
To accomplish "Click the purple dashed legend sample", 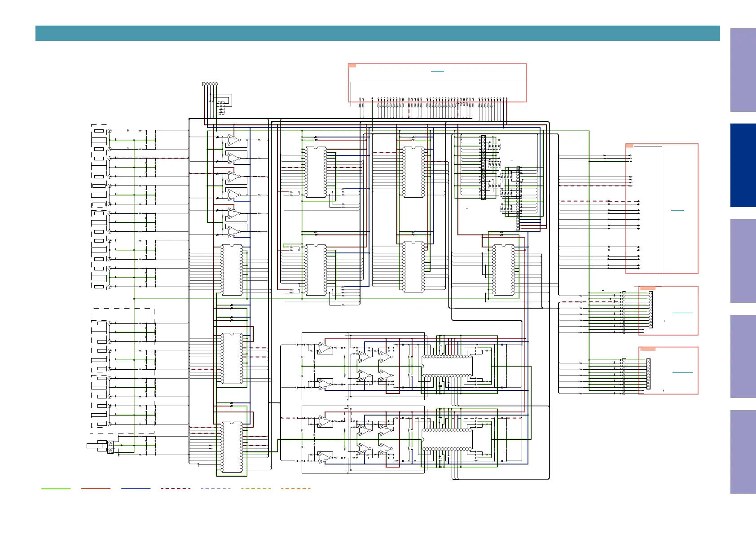I will coord(215,489).
